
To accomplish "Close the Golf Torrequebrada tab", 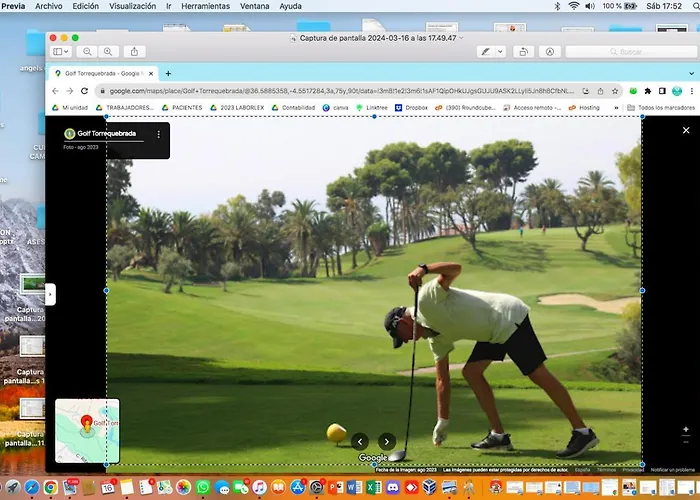I will 151,74.
